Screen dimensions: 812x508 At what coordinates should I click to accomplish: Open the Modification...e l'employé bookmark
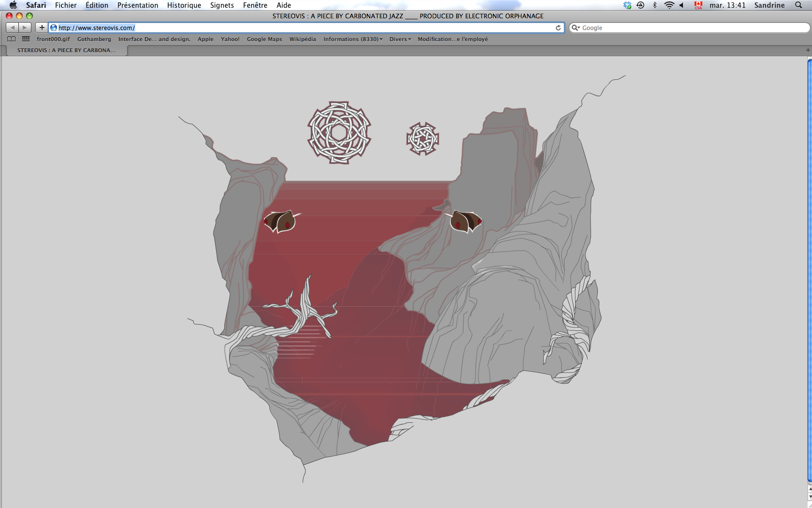pyautogui.click(x=453, y=39)
